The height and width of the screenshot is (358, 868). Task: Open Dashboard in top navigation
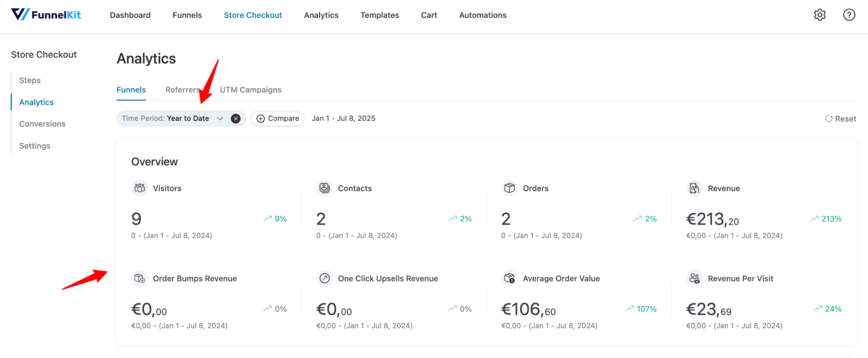point(130,15)
